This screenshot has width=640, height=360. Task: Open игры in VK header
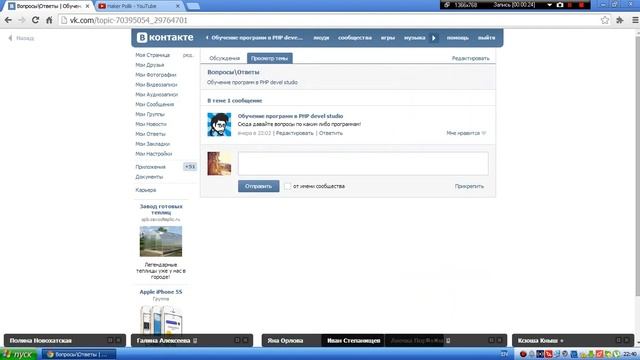pos(388,38)
